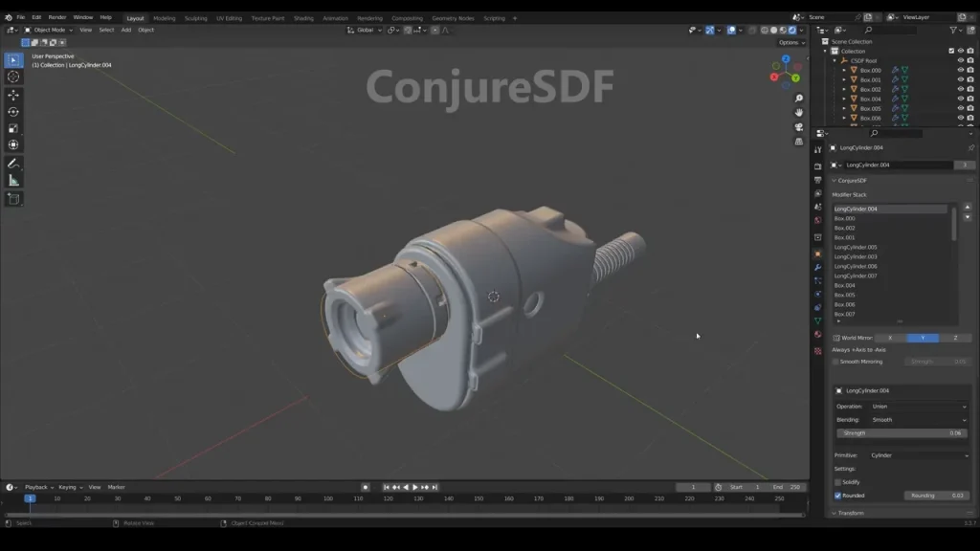
Task: Open the Object properties tab
Action: 817,253
